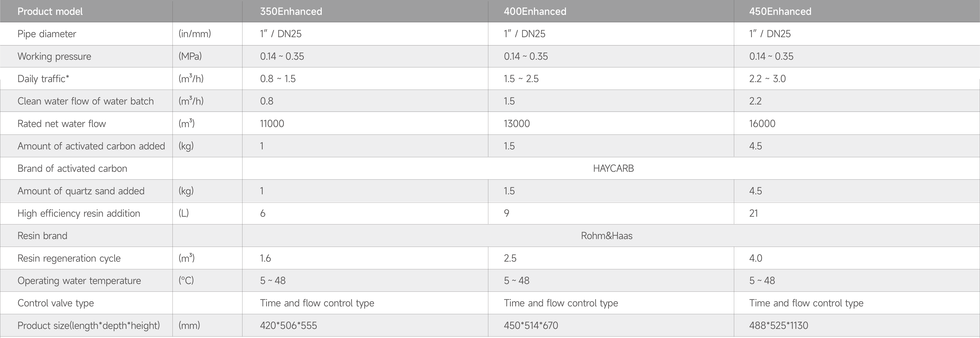Select the 11000 rated net water value

[272, 124]
